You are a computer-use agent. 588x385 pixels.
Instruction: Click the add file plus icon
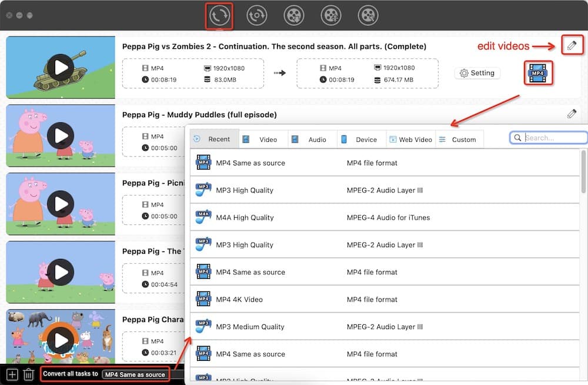[12, 374]
